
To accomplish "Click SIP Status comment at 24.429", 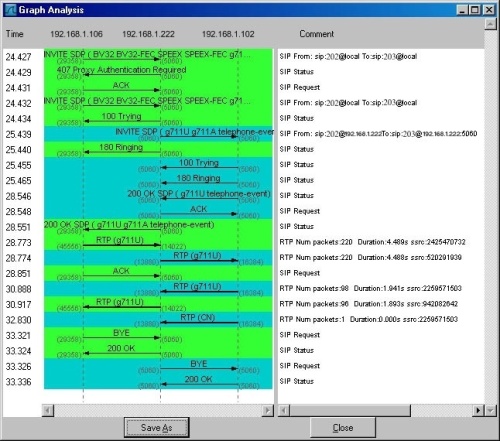I will click(297, 72).
